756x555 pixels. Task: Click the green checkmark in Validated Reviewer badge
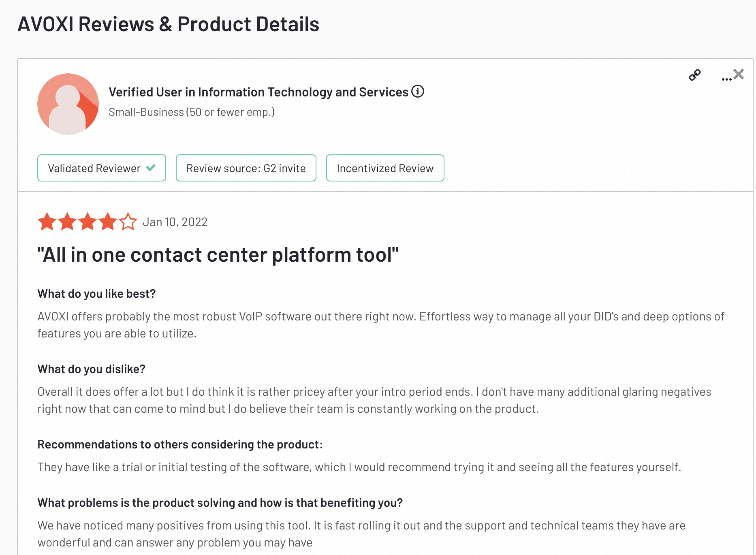[x=151, y=168]
